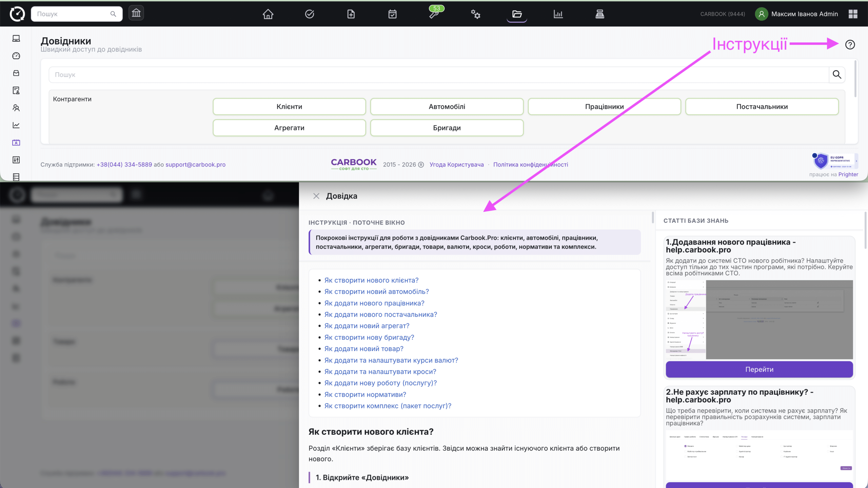The height and width of the screenshot is (488, 868).
Task: Open the bank building icon next to search
Action: (x=136, y=14)
